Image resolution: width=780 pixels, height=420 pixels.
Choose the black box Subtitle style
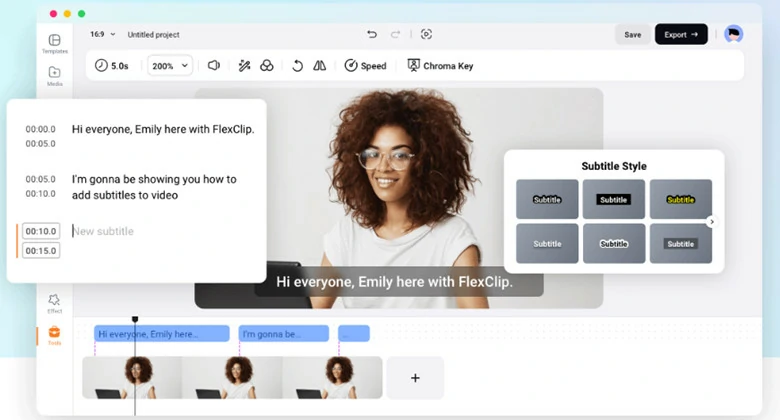(x=614, y=199)
